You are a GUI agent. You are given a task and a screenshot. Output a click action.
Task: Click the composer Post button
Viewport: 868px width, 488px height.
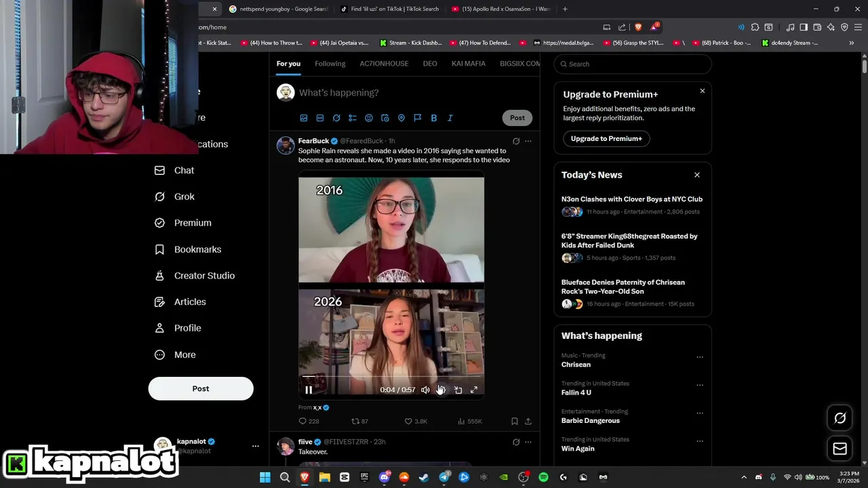(x=517, y=118)
